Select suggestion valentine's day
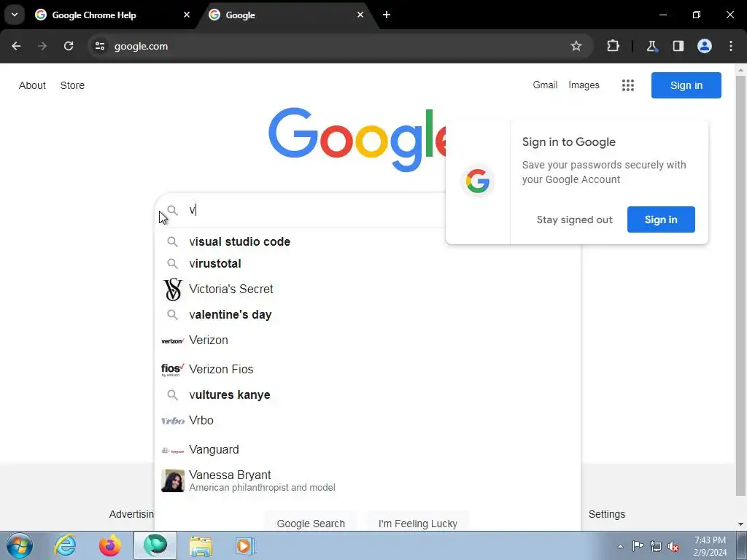This screenshot has height=560, width=747. coord(368,315)
